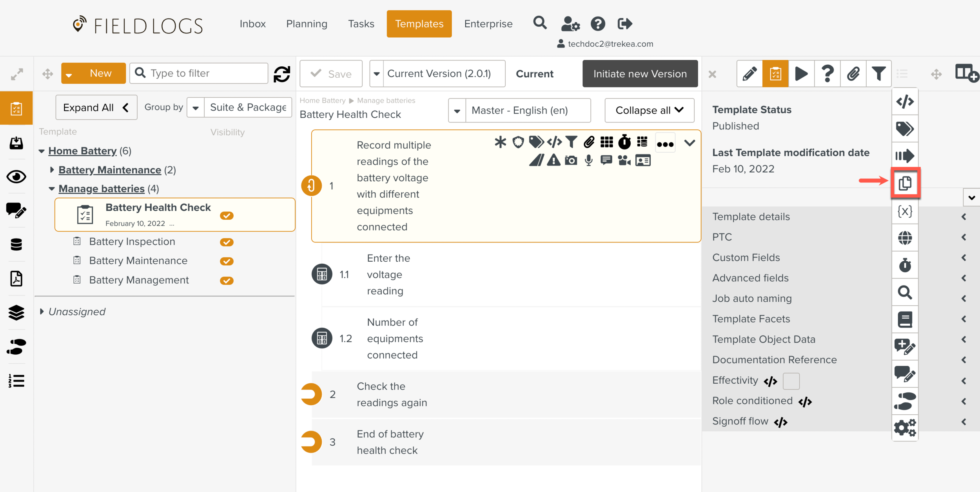
Task: Expand the Unassigned group
Action: 42,312
